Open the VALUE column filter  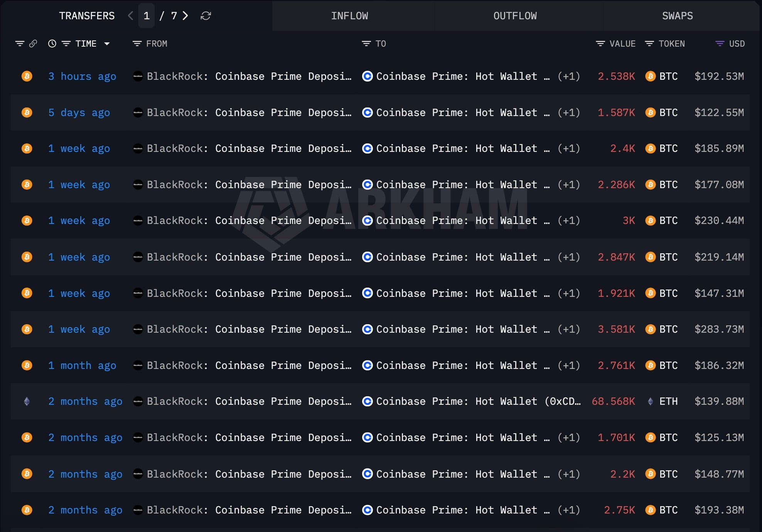(600, 44)
